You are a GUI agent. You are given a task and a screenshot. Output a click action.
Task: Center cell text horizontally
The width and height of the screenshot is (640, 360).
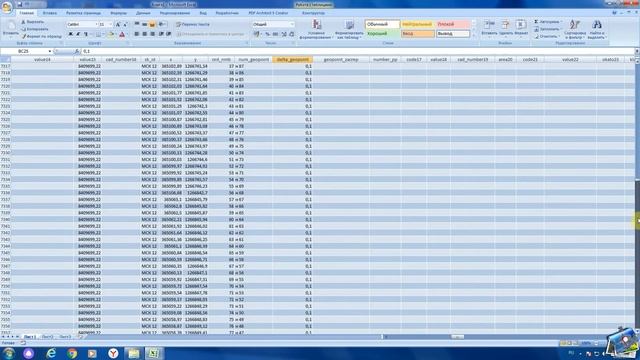144,34
